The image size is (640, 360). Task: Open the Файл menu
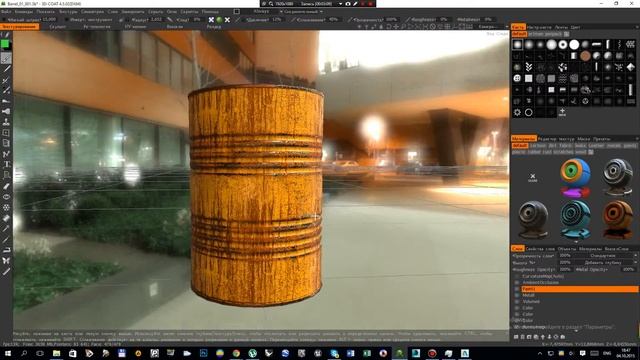pyautogui.click(x=6, y=11)
